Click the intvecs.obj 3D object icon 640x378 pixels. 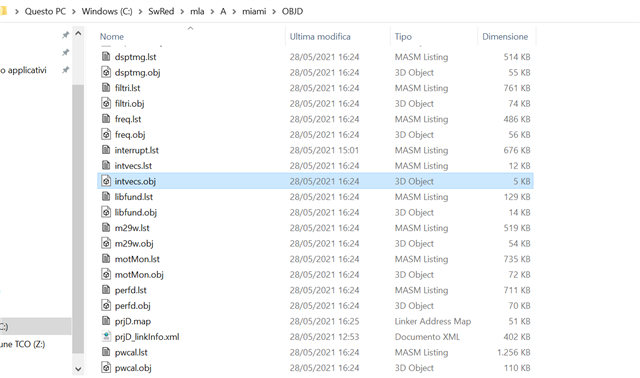click(106, 180)
